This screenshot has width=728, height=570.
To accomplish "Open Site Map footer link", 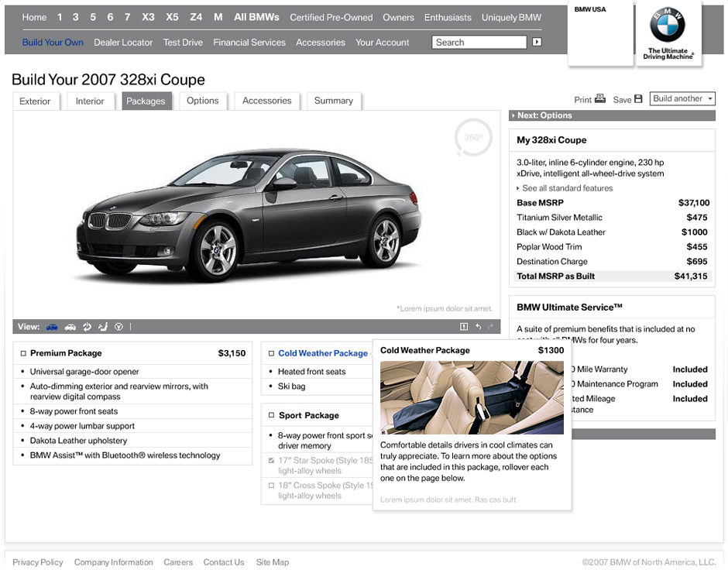I will (x=273, y=562).
